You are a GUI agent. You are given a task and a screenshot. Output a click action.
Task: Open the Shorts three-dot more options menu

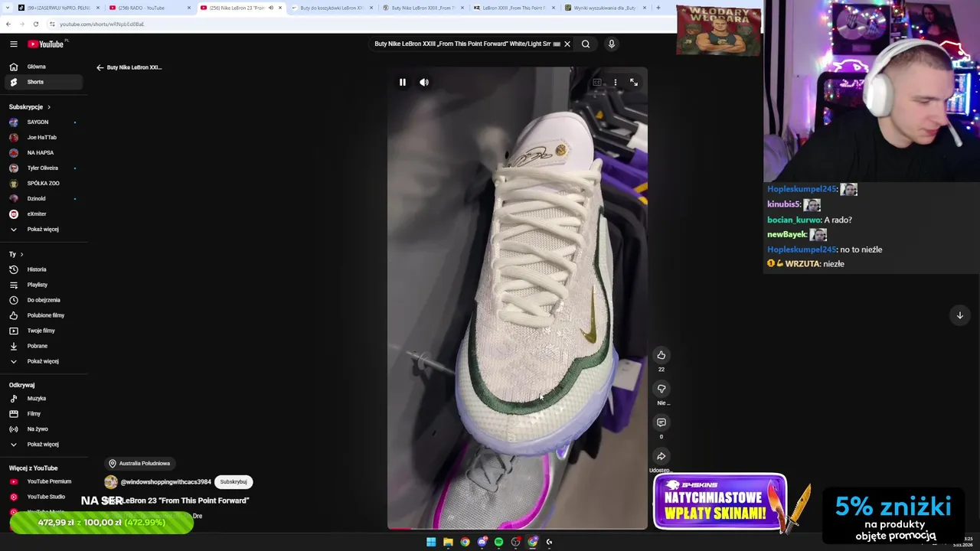[x=616, y=83]
